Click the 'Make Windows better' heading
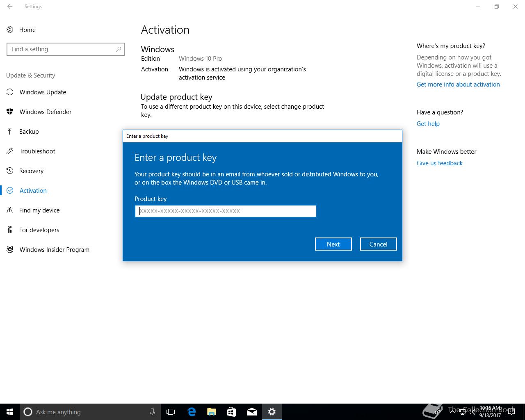525x420 pixels. tap(447, 152)
